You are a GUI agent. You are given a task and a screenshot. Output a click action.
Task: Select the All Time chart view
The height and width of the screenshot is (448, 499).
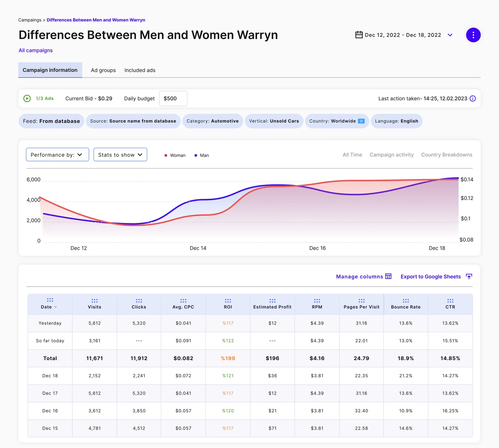[352, 155]
